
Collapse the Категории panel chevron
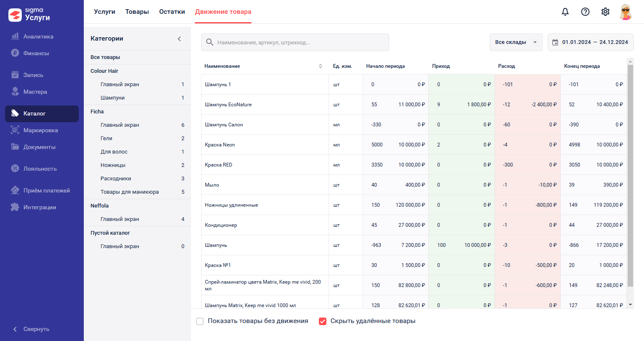pyautogui.click(x=179, y=38)
